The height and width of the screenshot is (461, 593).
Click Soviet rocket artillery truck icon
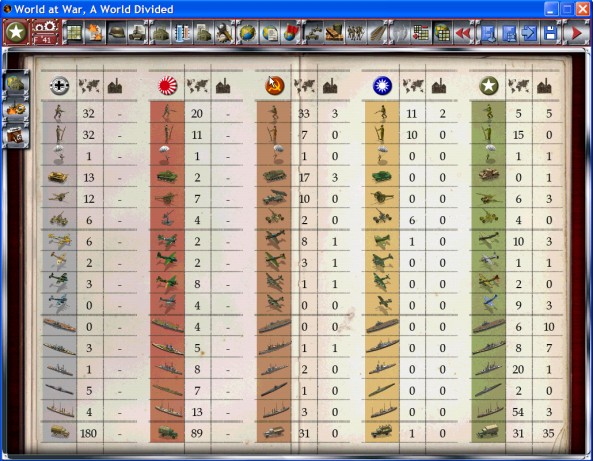(275, 198)
